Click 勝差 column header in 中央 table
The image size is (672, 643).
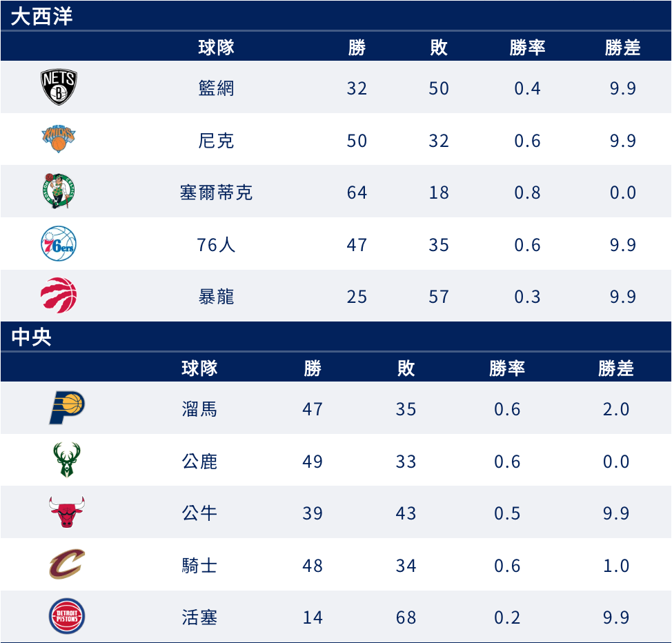(x=616, y=368)
